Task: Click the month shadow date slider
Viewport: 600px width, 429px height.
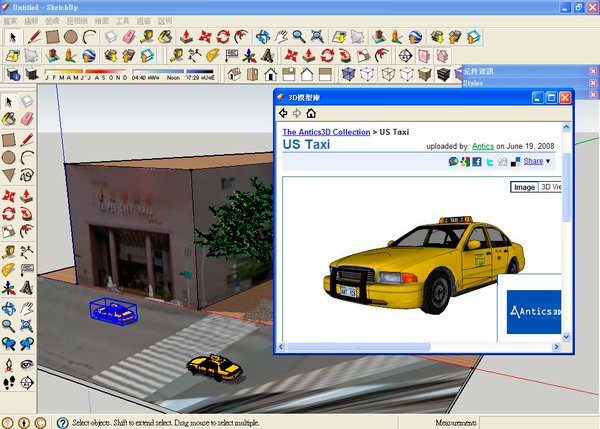Action: pyautogui.click(x=86, y=72)
